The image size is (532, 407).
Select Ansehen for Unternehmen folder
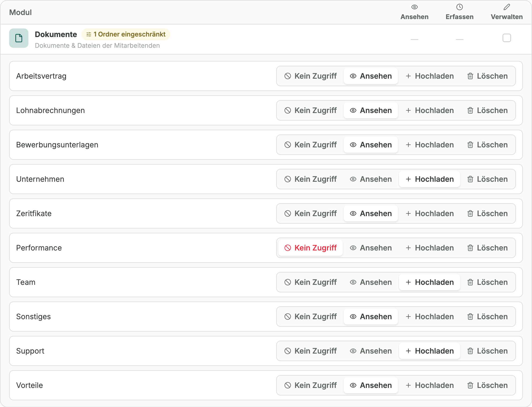pyautogui.click(x=371, y=179)
